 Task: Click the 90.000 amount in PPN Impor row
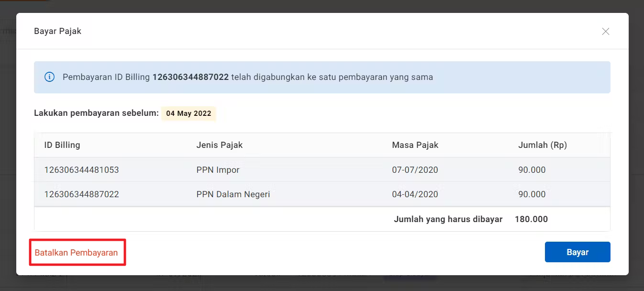point(532,170)
